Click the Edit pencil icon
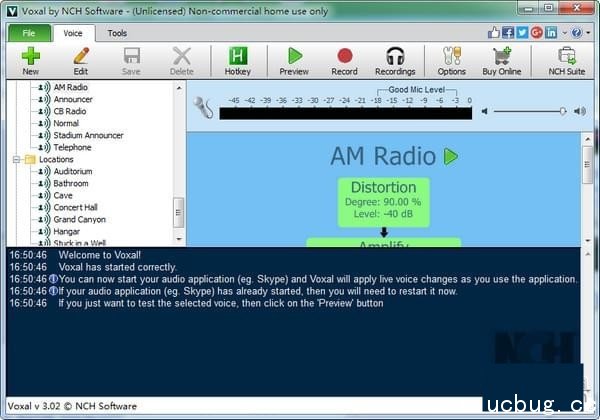Image resolution: width=600 pixels, height=420 pixels. (x=80, y=58)
